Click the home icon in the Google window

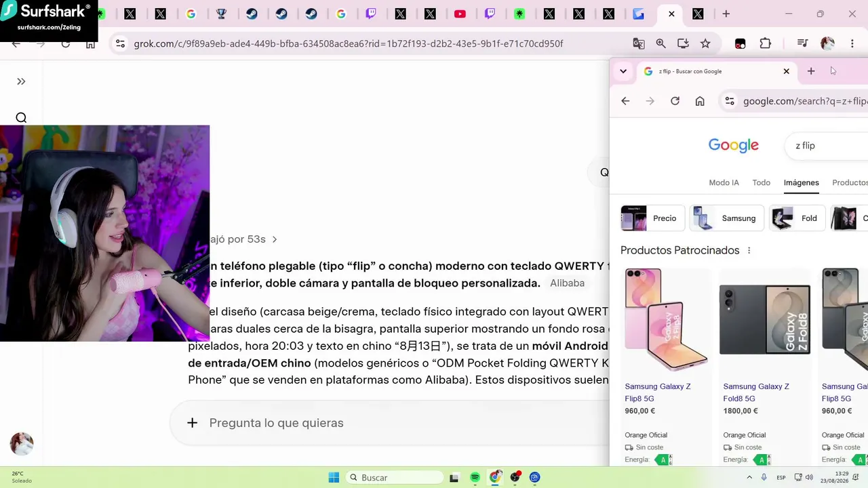(700, 101)
